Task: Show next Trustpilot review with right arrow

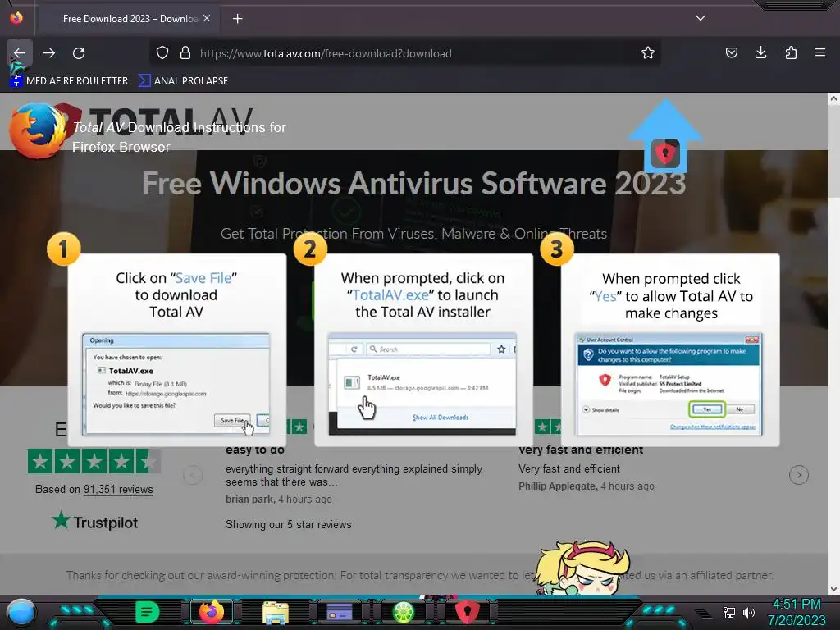Action: [x=799, y=475]
